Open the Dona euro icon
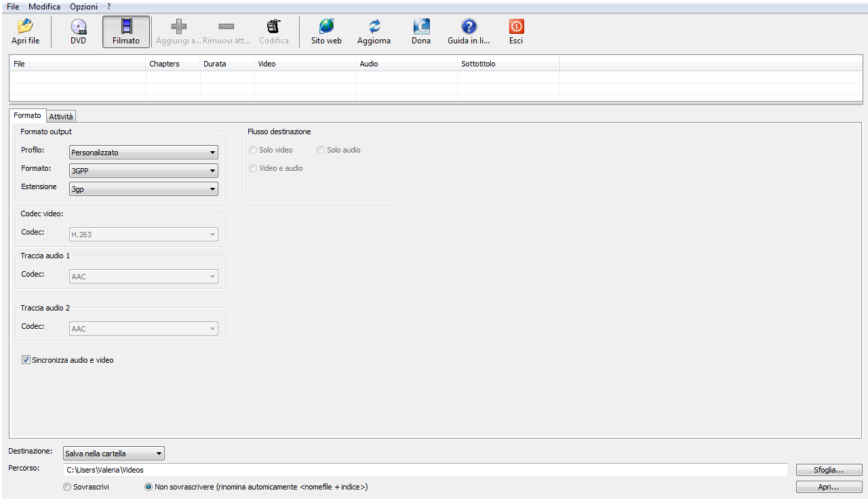This screenshot has height=499, width=868. [x=421, y=26]
